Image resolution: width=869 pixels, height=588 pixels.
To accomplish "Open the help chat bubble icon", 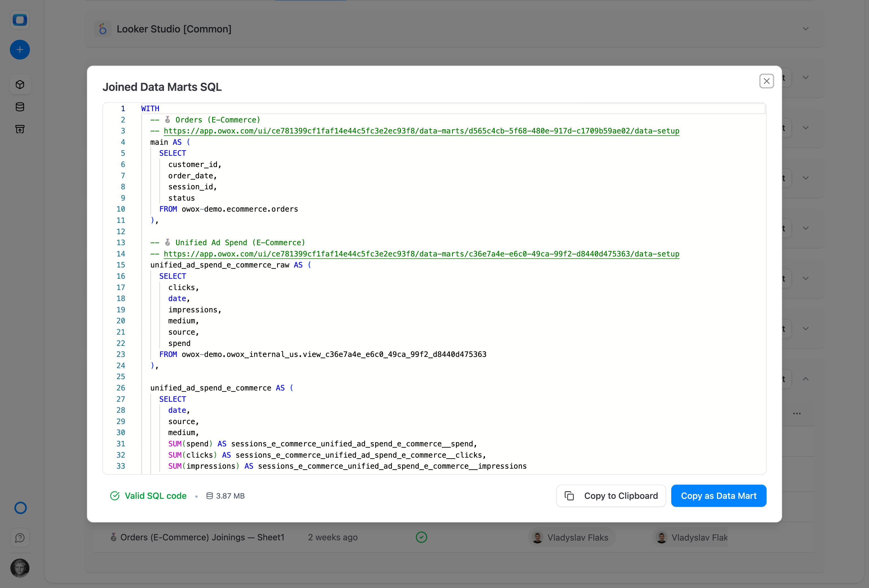I will coord(20,537).
